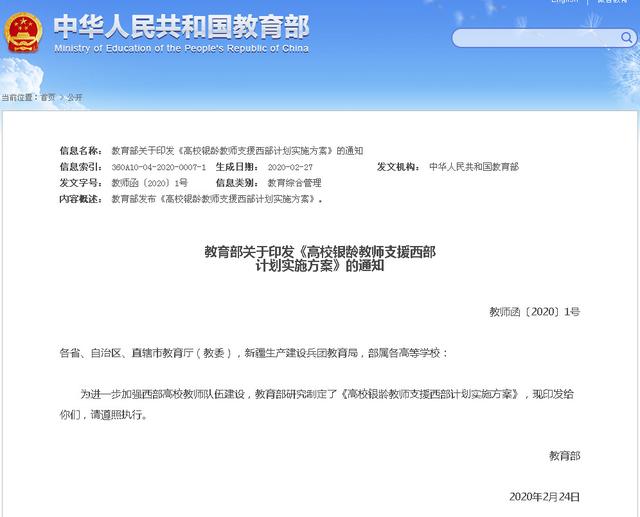This screenshot has width=640, height=517.
Task: Click issuing body 中华人民共和国教育部 value
Action: [x=474, y=166]
